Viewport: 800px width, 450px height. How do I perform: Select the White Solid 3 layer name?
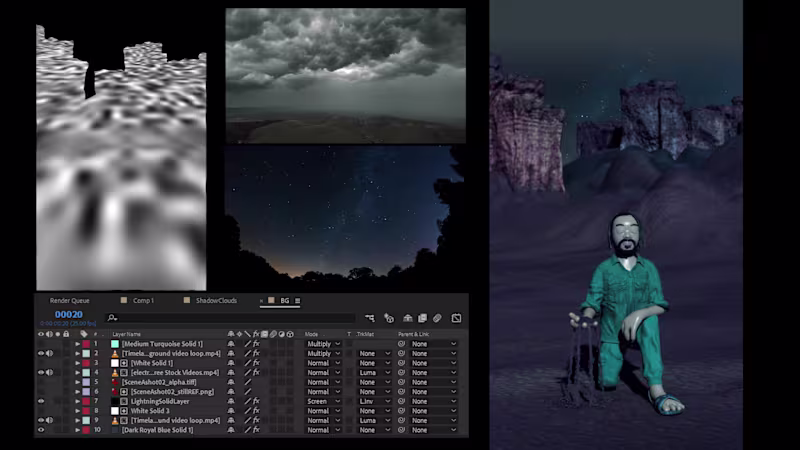coord(150,411)
